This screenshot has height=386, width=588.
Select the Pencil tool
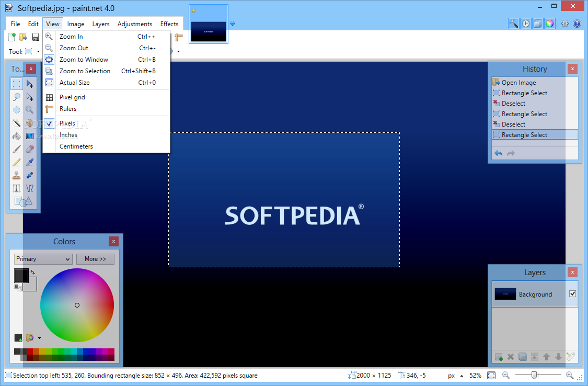pyautogui.click(x=17, y=162)
